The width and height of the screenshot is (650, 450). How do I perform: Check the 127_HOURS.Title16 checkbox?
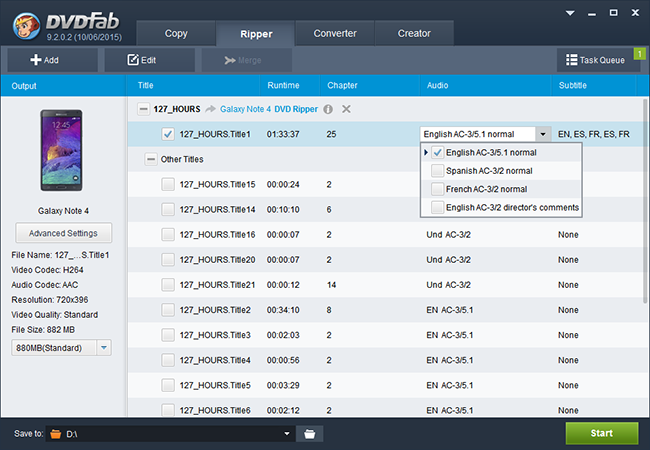168,235
